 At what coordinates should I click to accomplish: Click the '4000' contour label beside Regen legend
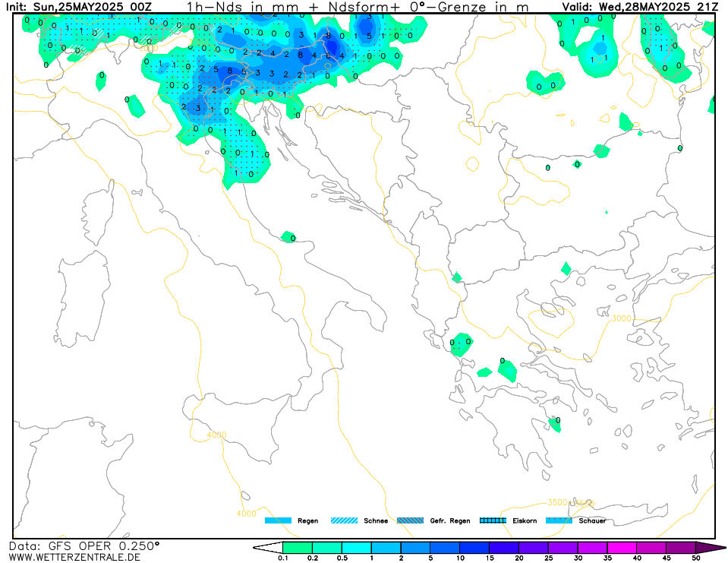246,514
